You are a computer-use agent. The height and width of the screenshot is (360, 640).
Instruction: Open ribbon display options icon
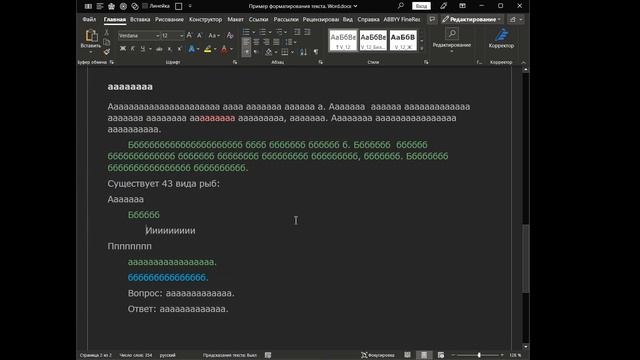462,6
